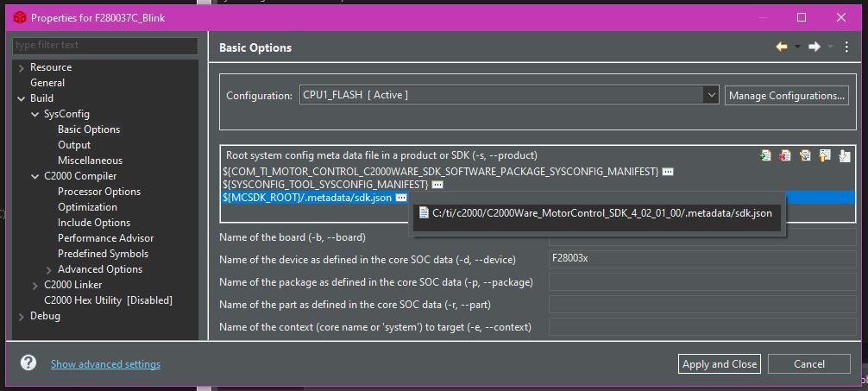Click the yellow Back navigation arrow
Screen dimensions: 868x391
(x=782, y=47)
